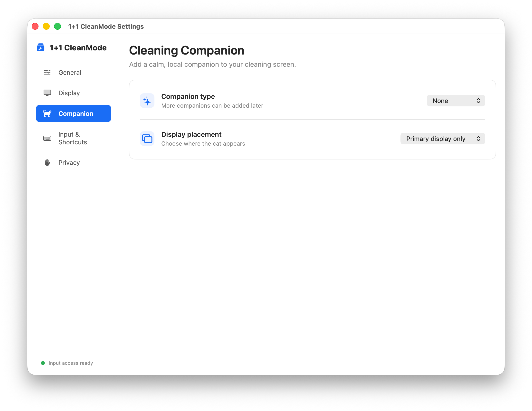Image resolution: width=532 pixels, height=411 pixels.
Task: Open the Primary display only dropdown
Action: point(443,139)
